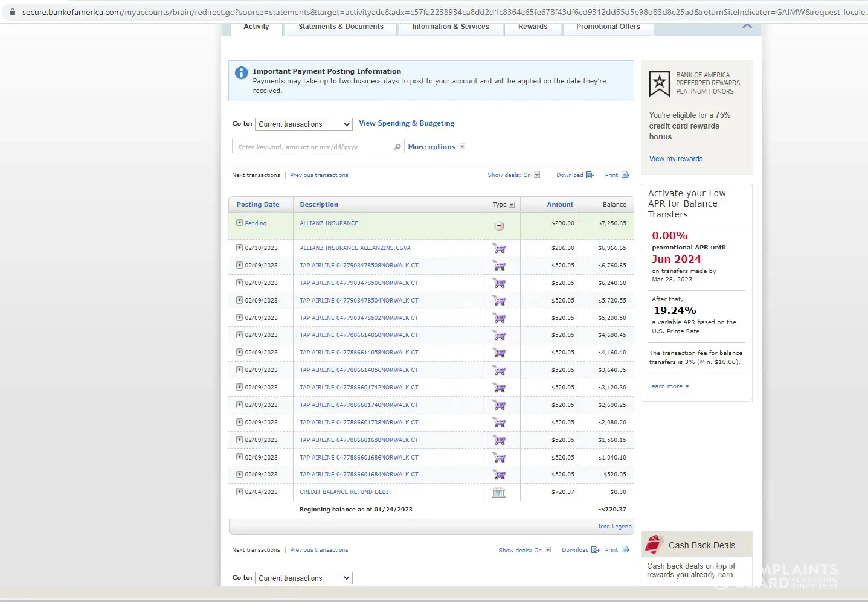Click the blue info icon in the payment notice
The height and width of the screenshot is (602, 868).
tap(241, 73)
